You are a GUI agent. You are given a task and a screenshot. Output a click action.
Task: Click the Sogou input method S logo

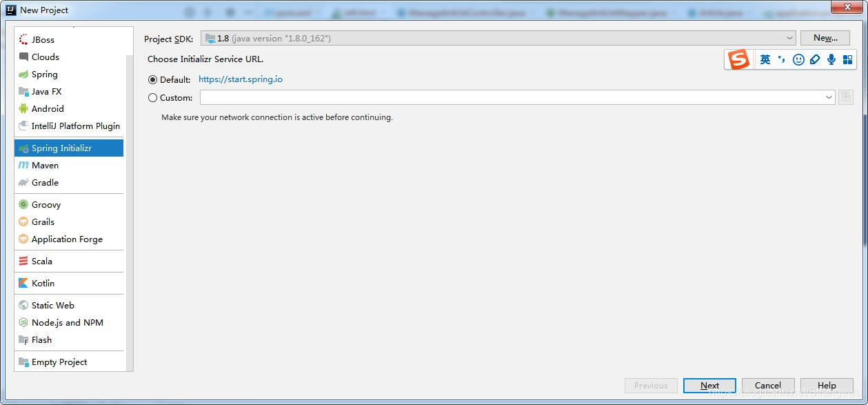[x=739, y=59]
